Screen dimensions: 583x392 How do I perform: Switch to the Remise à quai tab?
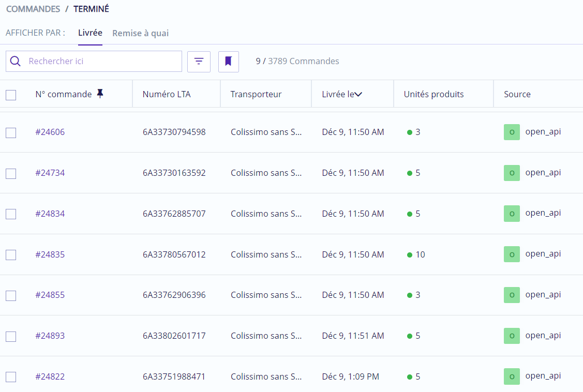tap(140, 33)
